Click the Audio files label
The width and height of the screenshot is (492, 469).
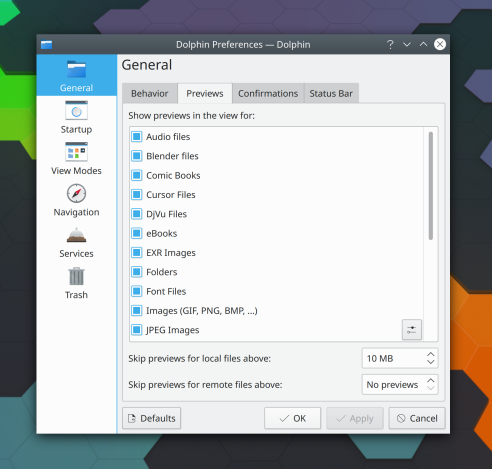tap(168, 137)
